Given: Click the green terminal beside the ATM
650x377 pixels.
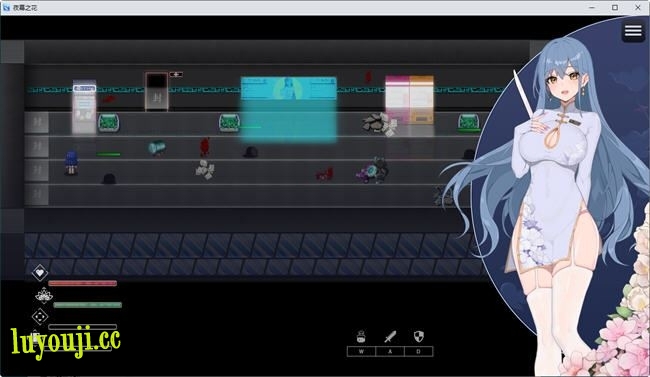Looking at the screenshot, I should pos(109,123).
